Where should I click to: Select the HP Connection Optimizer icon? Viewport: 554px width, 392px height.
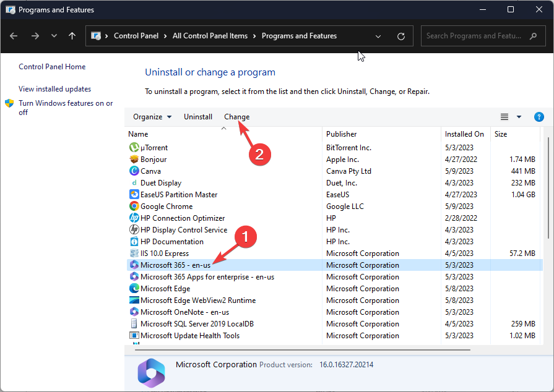point(134,218)
